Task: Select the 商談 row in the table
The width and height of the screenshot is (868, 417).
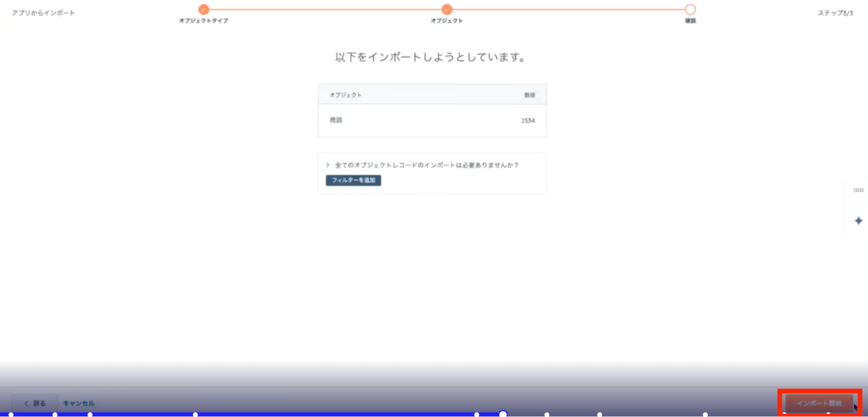Action: [432, 120]
